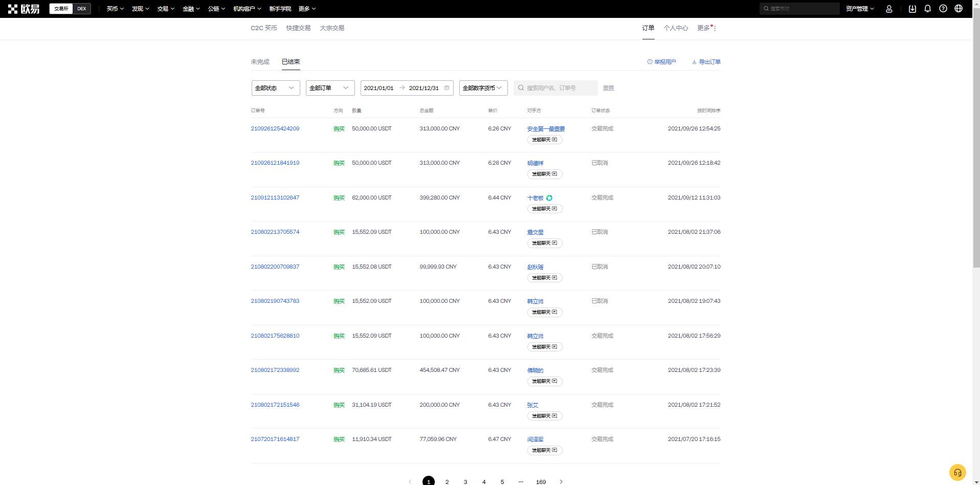Go to page 2 of orders
This screenshot has width=980, height=485.
tap(447, 481)
